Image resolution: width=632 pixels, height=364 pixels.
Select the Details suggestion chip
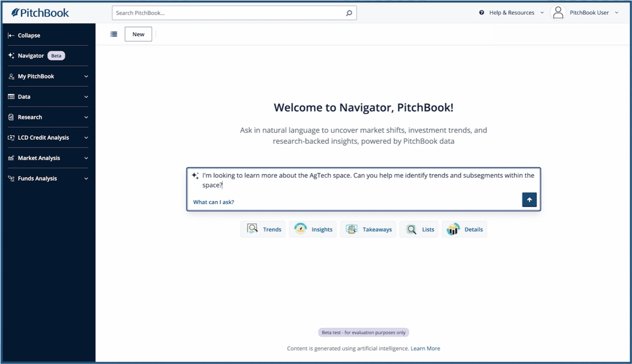coord(464,229)
